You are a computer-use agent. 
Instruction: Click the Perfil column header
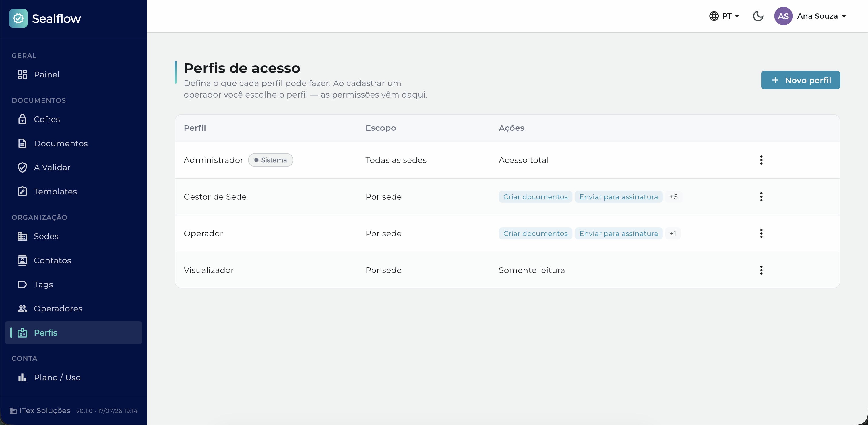pos(195,128)
